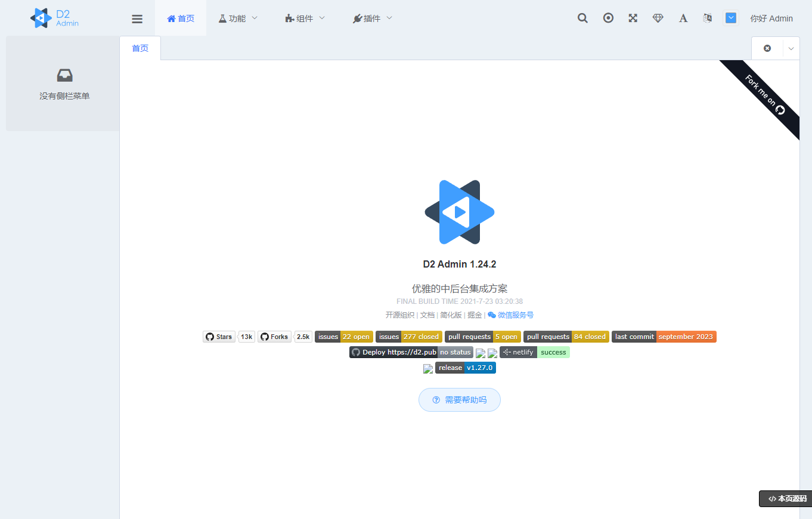Click the 2.5k forks count
The height and width of the screenshot is (519, 812).
pyautogui.click(x=303, y=337)
